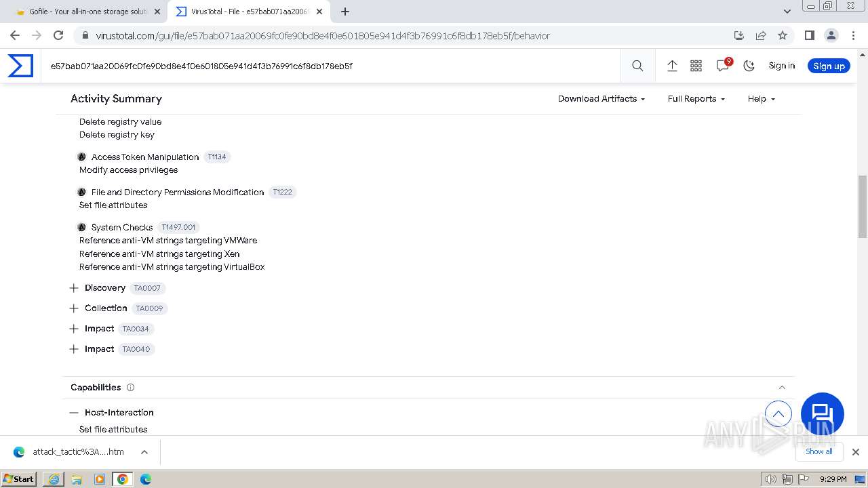868x488 pixels.
Task: Click the T1497.001 technique tag
Action: (x=178, y=227)
